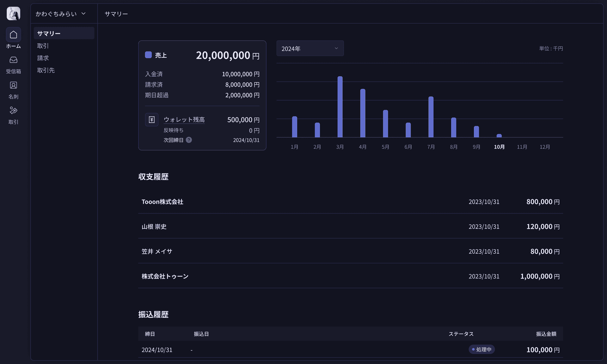Click the 80,000 円 amount
The image size is (607, 364).
pos(545,252)
